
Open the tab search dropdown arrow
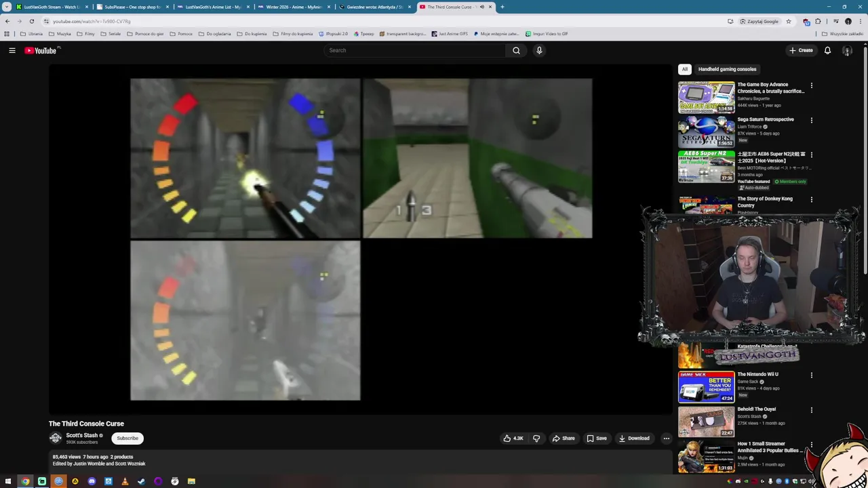[7, 7]
